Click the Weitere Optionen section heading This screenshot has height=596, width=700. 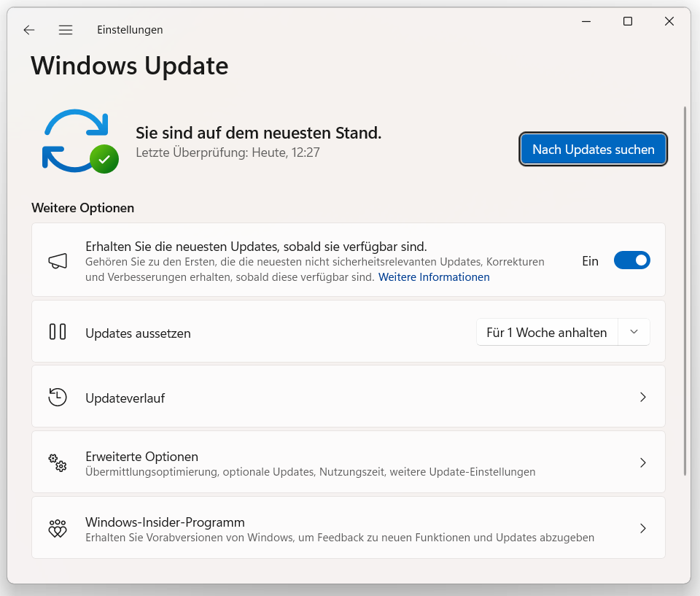point(82,208)
